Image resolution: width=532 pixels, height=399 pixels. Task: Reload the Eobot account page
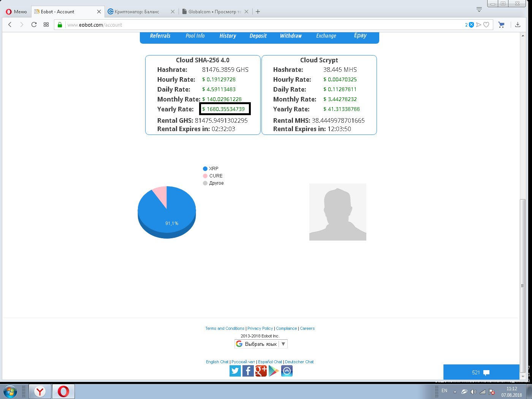click(34, 25)
